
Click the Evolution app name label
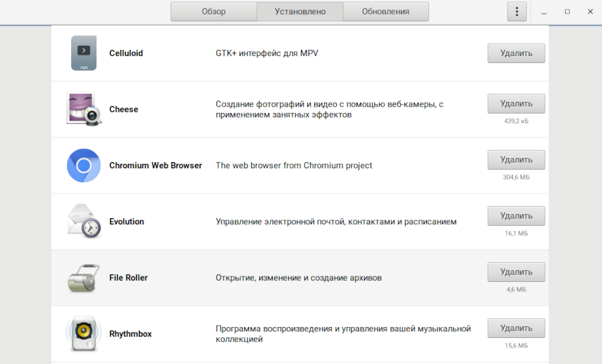(x=127, y=222)
